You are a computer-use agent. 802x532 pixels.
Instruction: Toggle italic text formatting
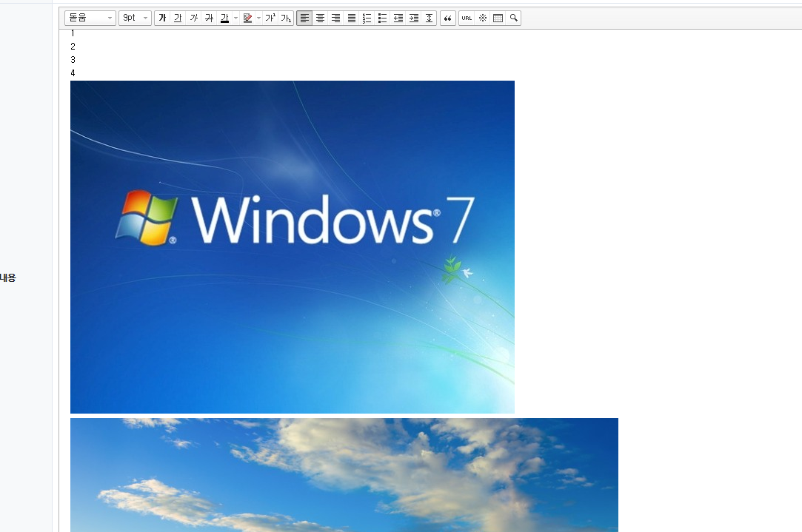click(x=194, y=18)
